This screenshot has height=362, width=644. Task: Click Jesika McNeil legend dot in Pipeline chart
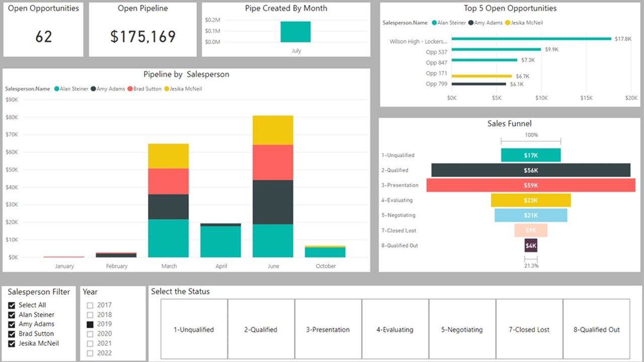pos(168,89)
